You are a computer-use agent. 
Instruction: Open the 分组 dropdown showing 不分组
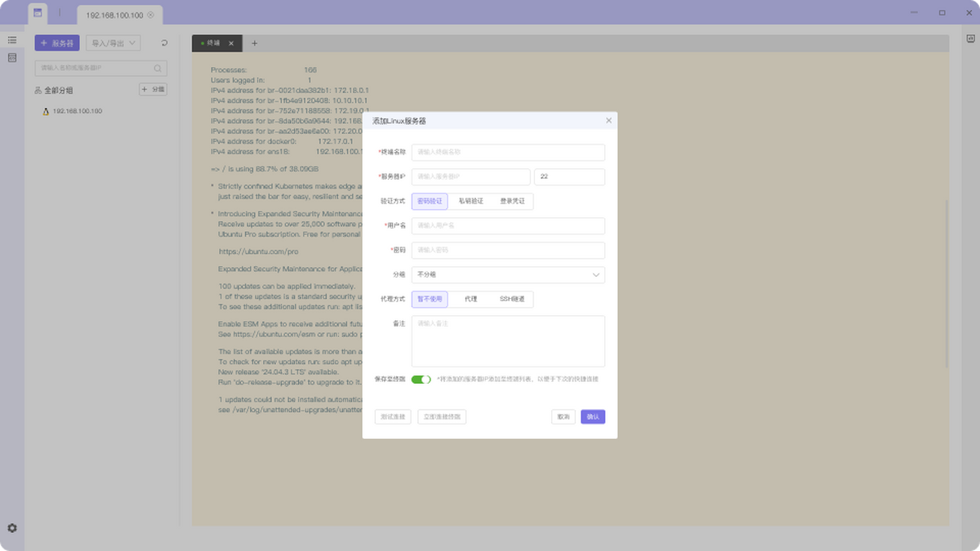click(507, 275)
